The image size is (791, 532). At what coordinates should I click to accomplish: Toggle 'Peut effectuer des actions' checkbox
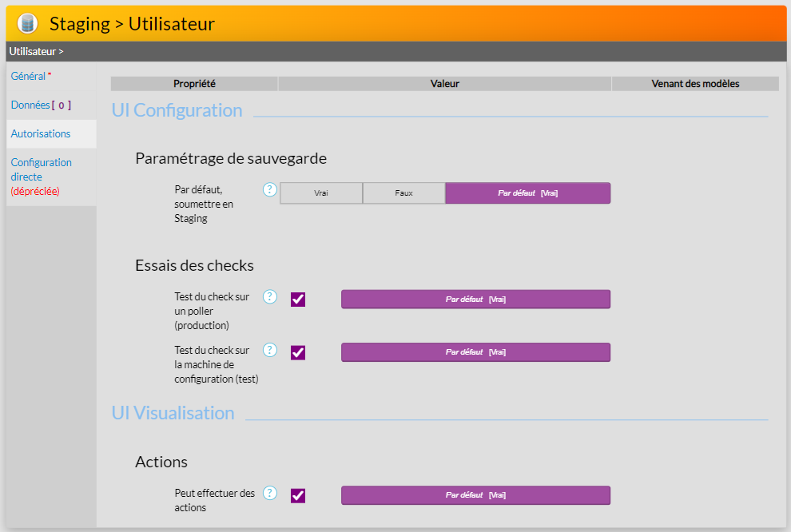click(x=298, y=495)
